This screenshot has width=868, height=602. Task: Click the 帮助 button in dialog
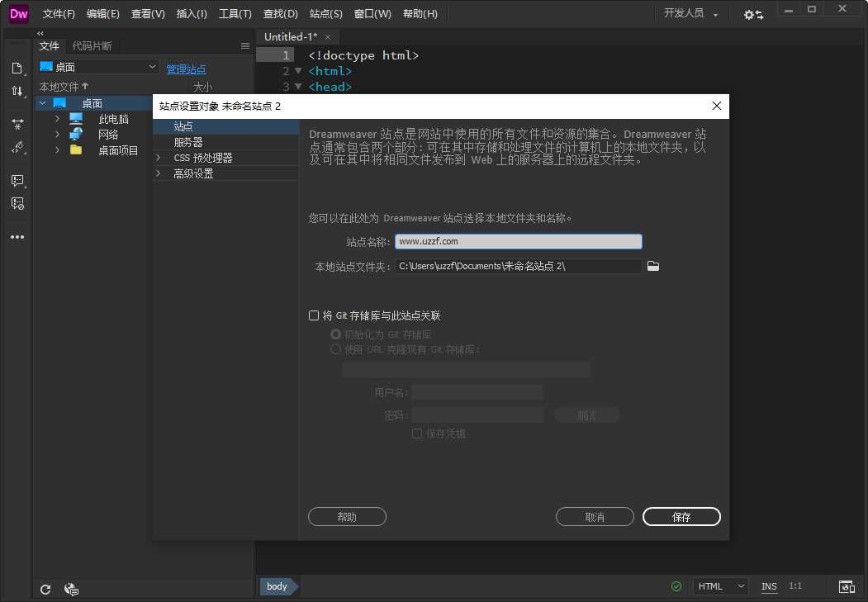(x=347, y=517)
